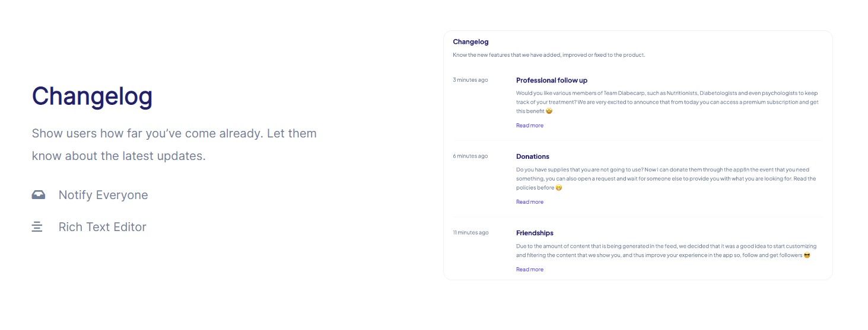Click the Rich Text Editor feature label
Image resolution: width=868 pixels, height=330 pixels.
102,227
